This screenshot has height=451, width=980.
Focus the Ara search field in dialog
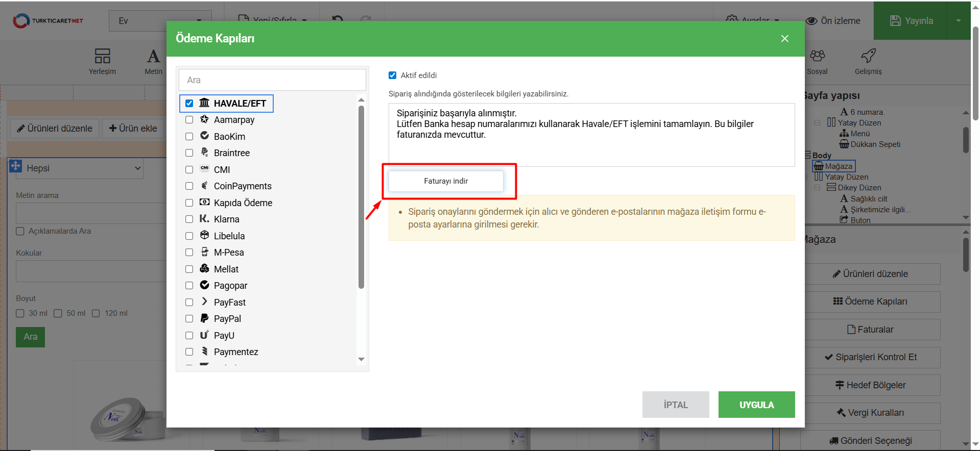272,80
